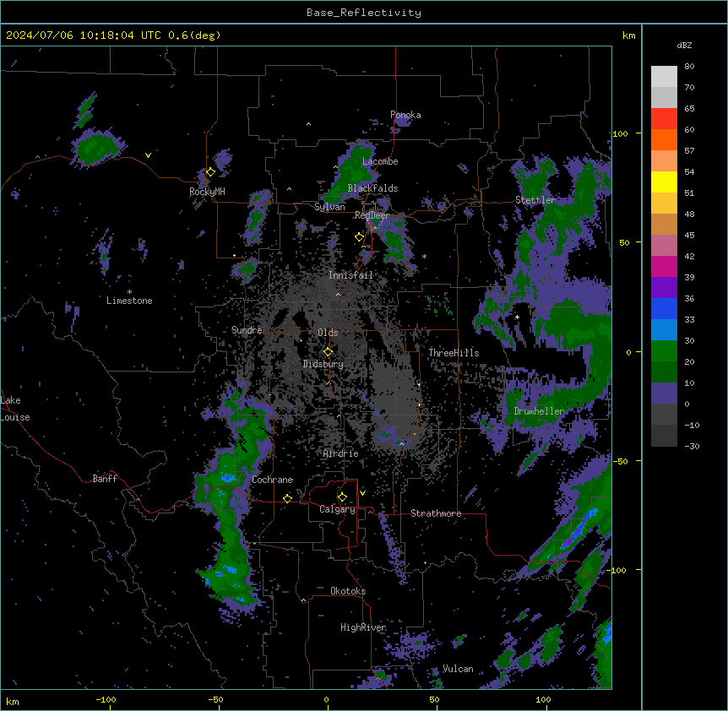This screenshot has height=711, width=728.
Task: Click the Airdrie label
Action: pyautogui.click(x=341, y=453)
